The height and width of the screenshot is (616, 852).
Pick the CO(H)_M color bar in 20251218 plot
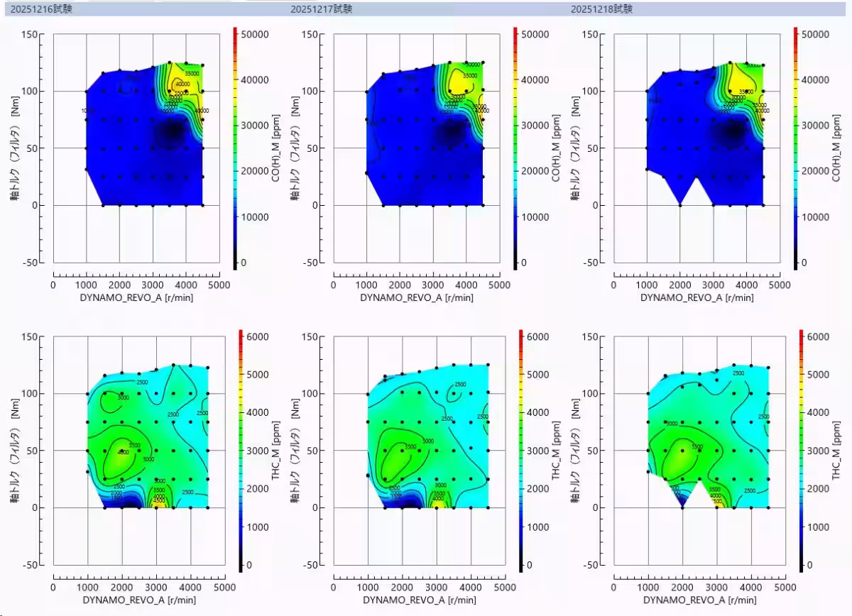coord(796,149)
